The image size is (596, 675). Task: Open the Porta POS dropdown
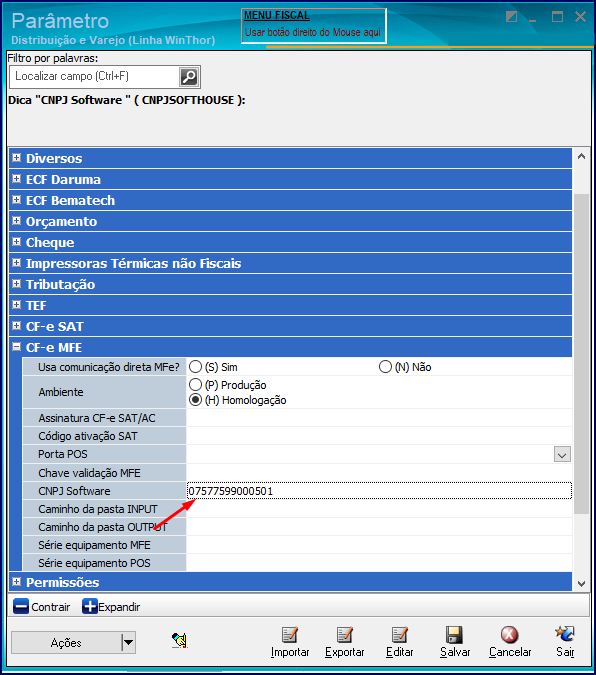[562, 454]
